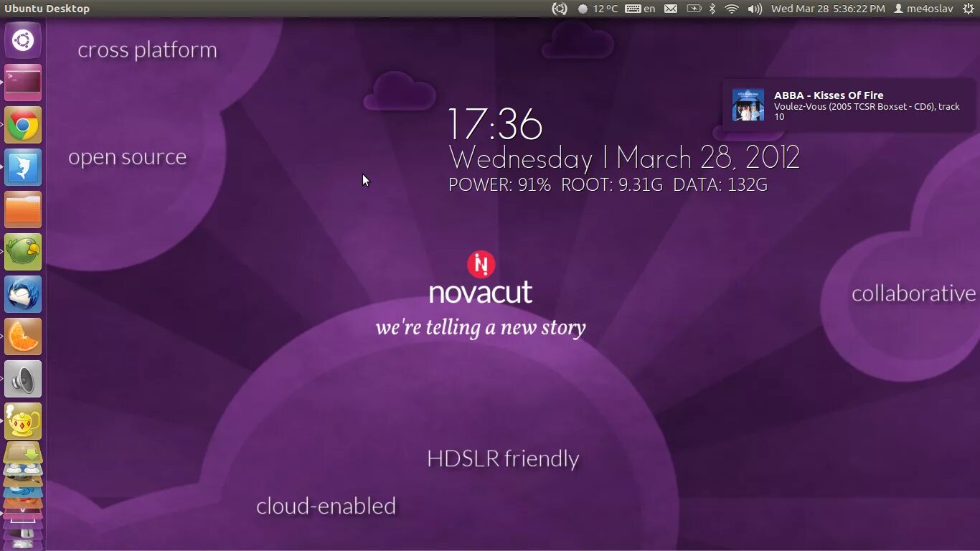
Task: Open the grey speaker sound icon
Action: tap(23, 379)
